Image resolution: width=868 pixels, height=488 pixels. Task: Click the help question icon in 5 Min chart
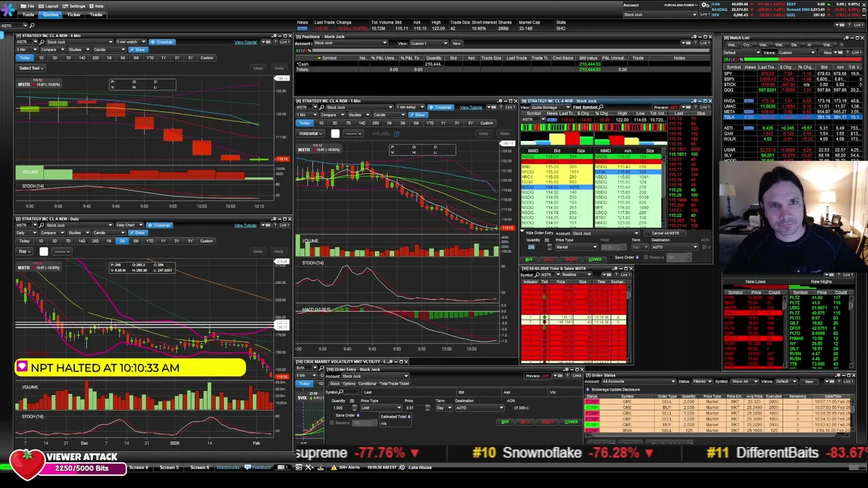[x=275, y=42]
